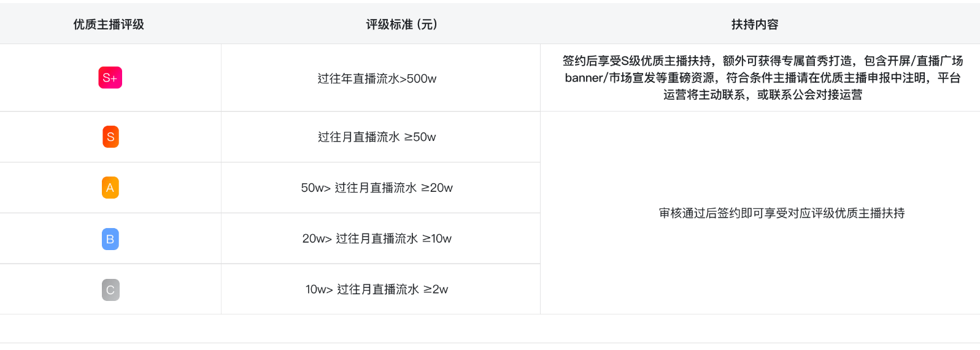This screenshot has width=980, height=350.
Task: Click the 扶持内容 column header
Action: pyautogui.click(x=755, y=25)
